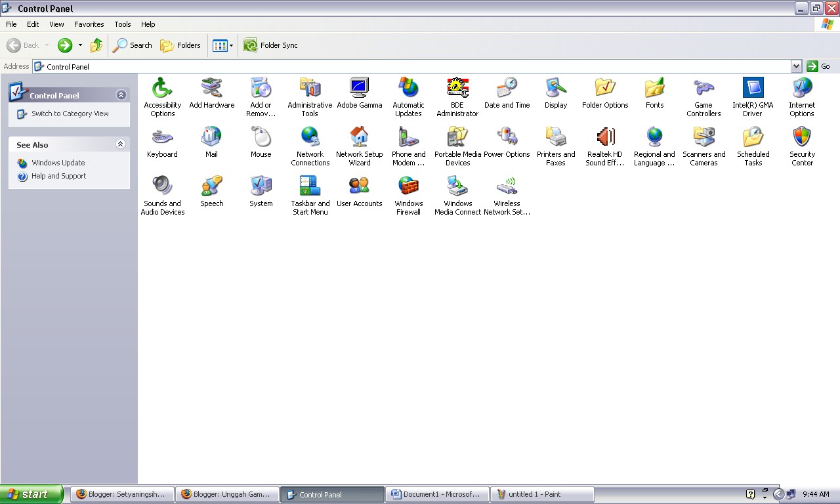840x504 pixels.
Task: Expand the Address bar dropdown
Action: (796, 66)
